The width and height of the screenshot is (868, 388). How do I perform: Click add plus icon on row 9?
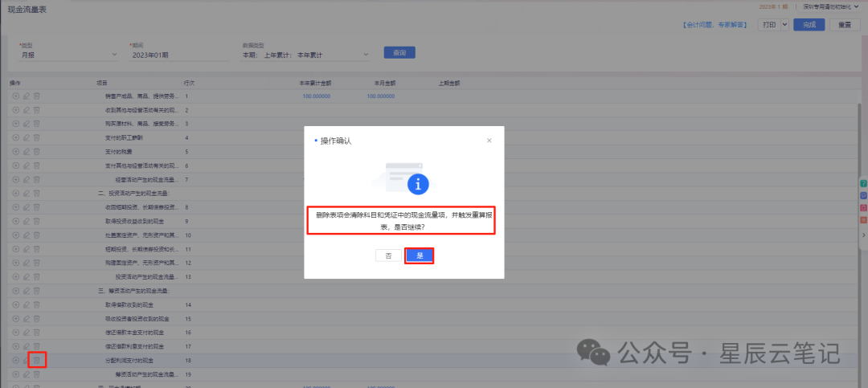[x=15, y=221]
